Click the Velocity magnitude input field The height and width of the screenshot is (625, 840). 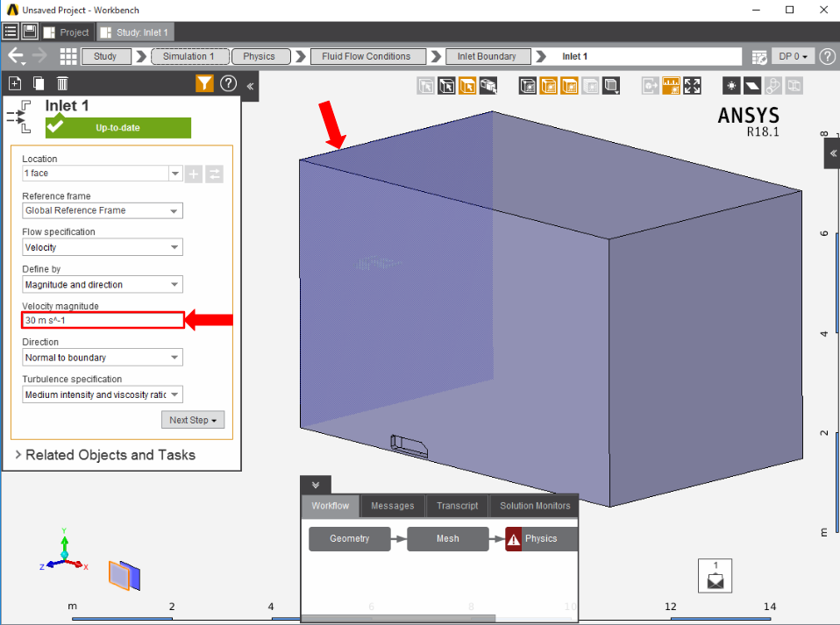click(103, 320)
